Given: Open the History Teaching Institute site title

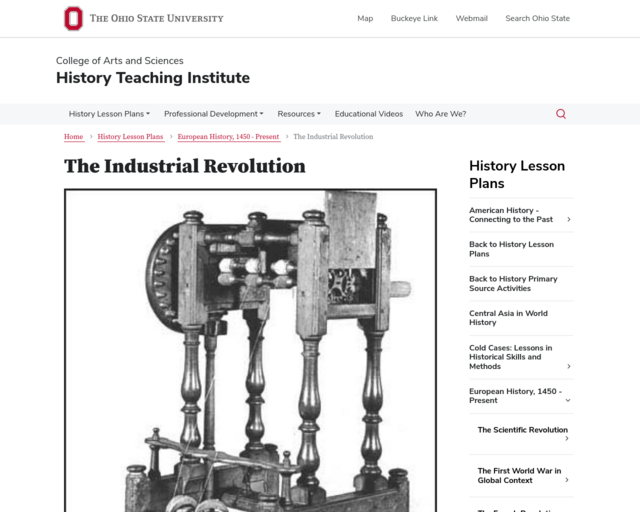Looking at the screenshot, I should pyautogui.click(x=153, y=78).
